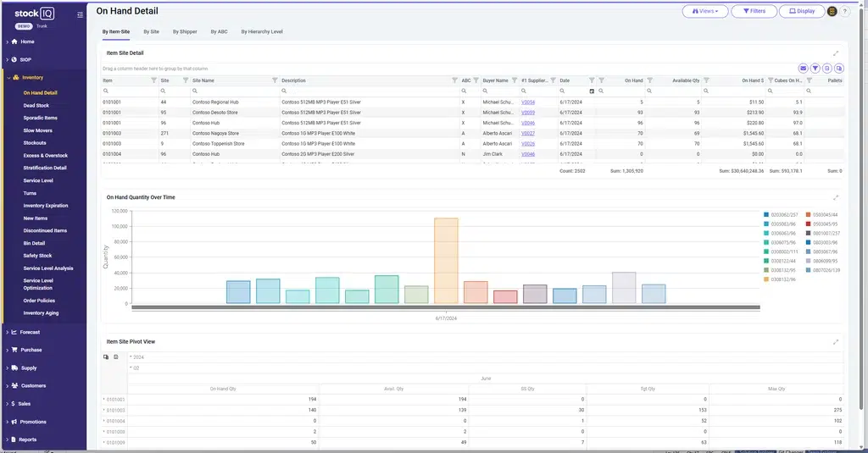
Task: Click the Display button
Action: (802, 11)
